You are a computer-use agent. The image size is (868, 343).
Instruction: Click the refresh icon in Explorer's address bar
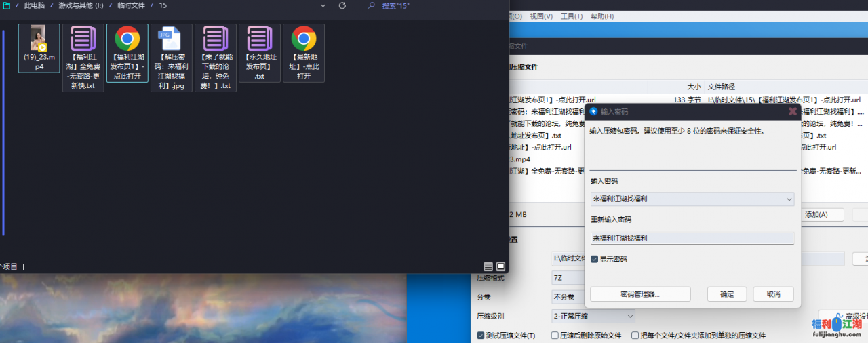[342, 5]
